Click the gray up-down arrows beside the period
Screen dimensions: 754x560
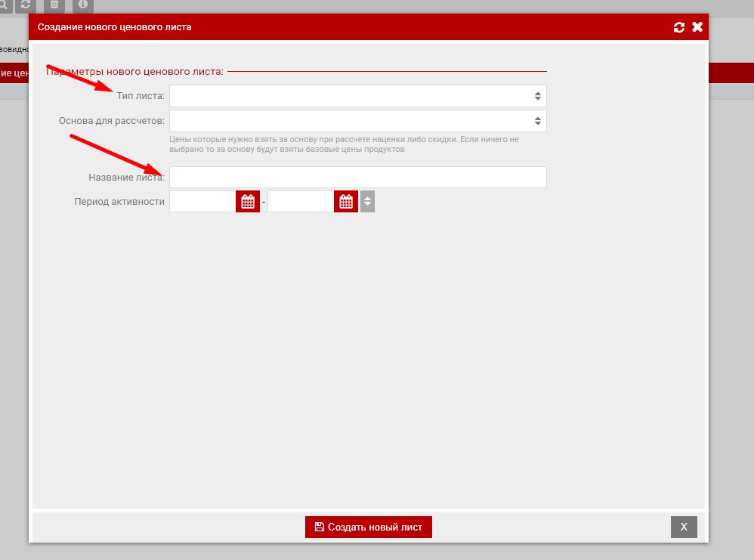pyautogui.click(x=367, y=202)
